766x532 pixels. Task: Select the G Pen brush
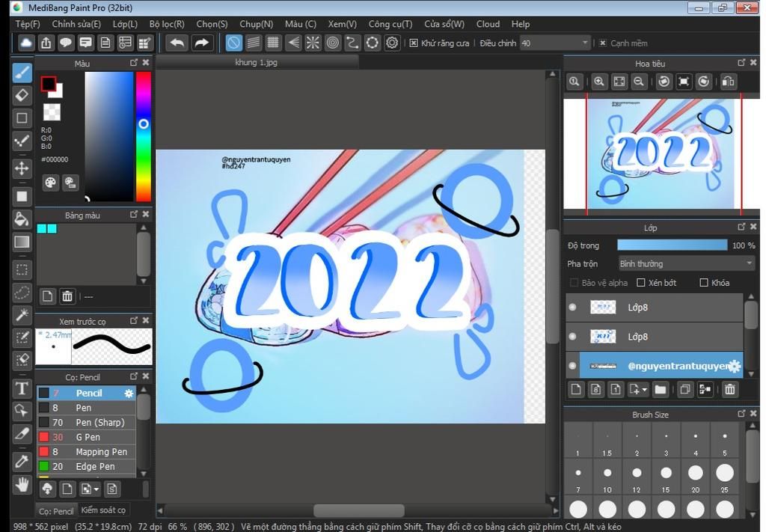point(87,437)
